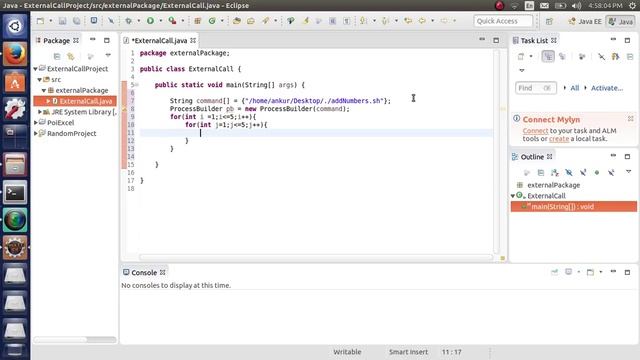The height and width of the screenshot is (360, 640).
Task: Click the Run Last Tool icon
Action: coord(172,21)
